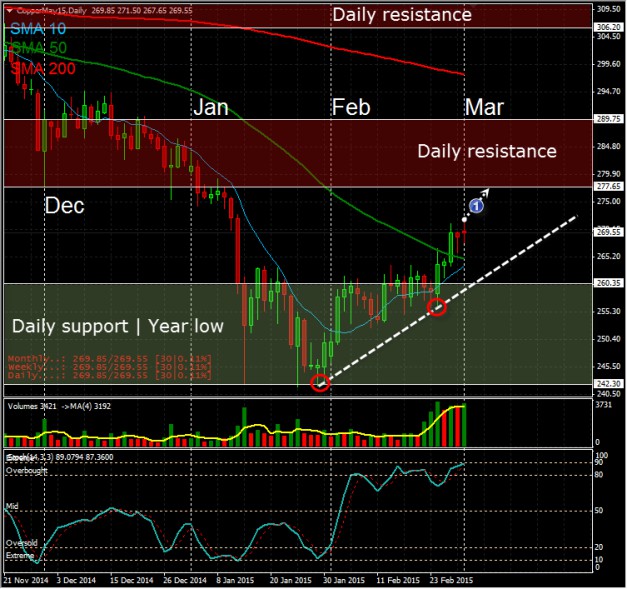This screenshot has height=589, width=627.
Task: Click the 284.80 price axis value
Action: tap(609, 146)
